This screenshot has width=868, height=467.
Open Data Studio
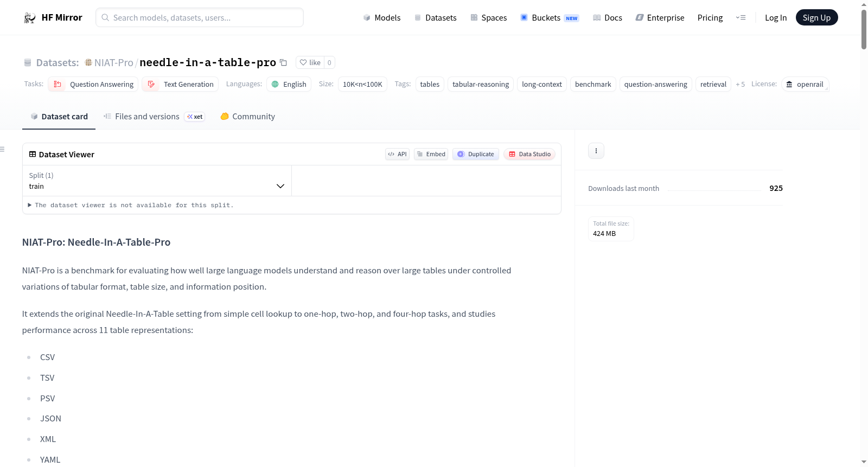coord(529,154)
